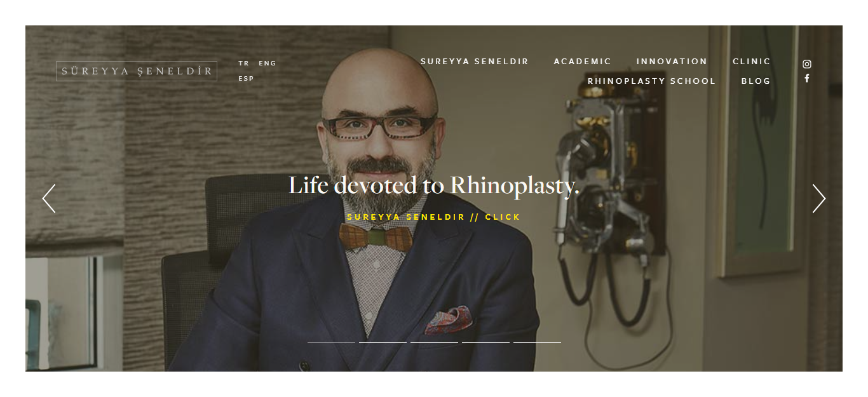
Task: Open the Facebook icon link
Action: click(807, 78)
